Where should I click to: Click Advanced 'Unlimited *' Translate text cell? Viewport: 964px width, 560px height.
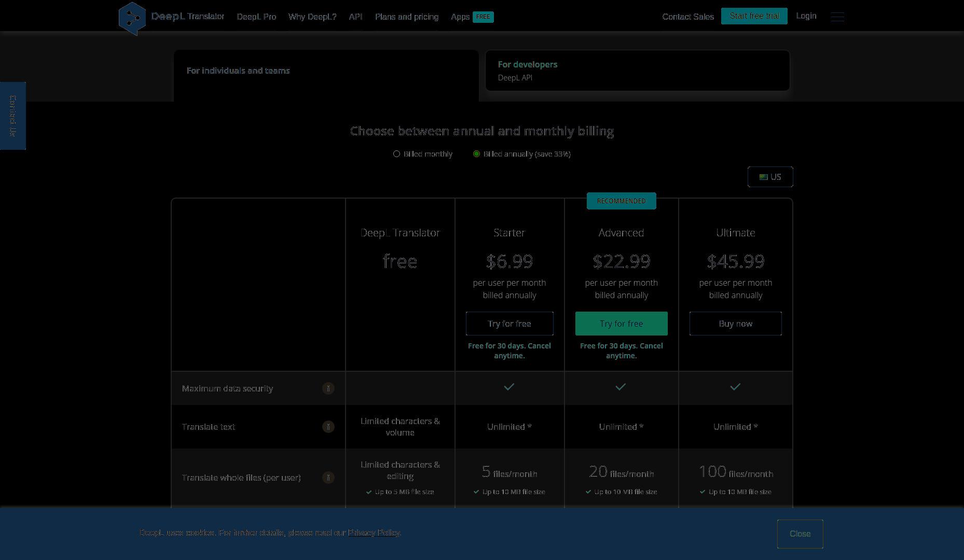(621, 427)
